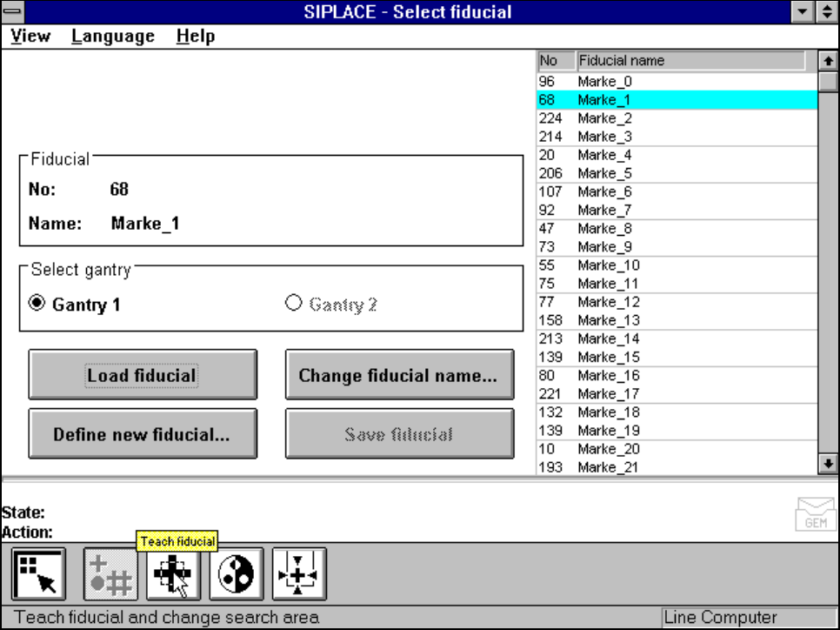
Task: Click the Save fiducial button
Action: [x=398, y=434]
